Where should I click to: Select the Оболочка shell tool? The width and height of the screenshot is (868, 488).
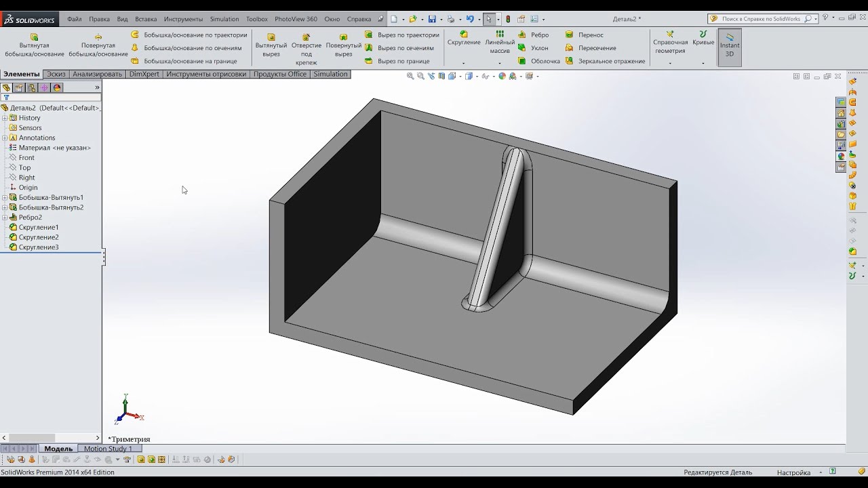point(539,61)
